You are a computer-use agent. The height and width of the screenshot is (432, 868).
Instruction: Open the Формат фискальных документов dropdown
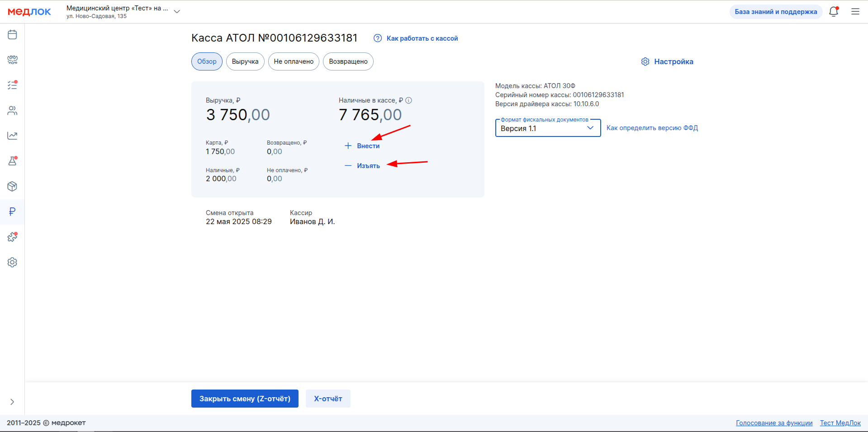point(548,128)
